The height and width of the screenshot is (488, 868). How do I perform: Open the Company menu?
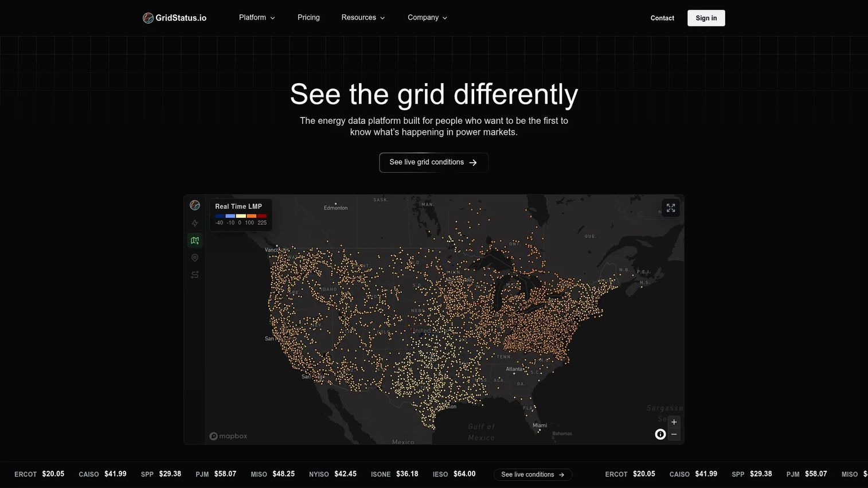(x=427, y=18)
